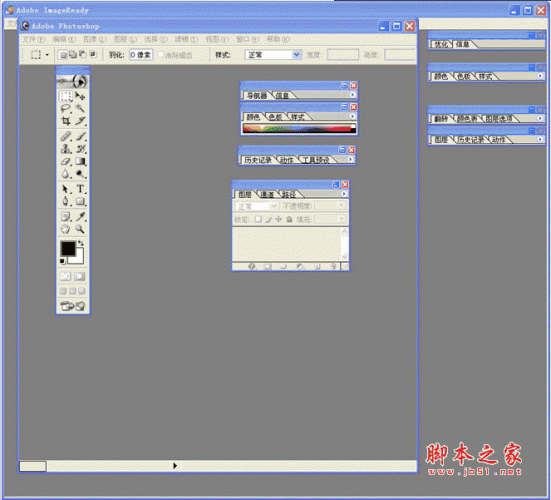Select the Lasso tool

[66, 108]
